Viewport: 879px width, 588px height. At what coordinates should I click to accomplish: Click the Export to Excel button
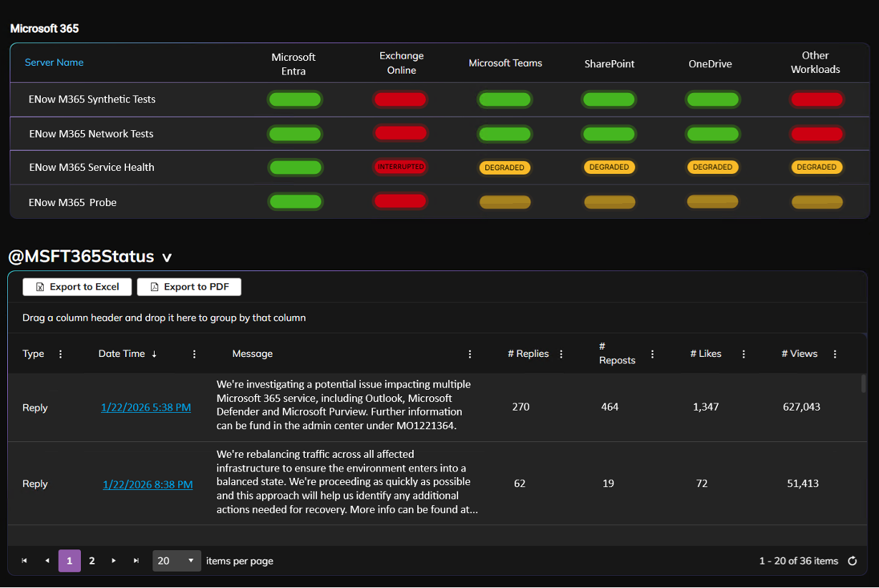pyautogui.click(x=77, y=287)
